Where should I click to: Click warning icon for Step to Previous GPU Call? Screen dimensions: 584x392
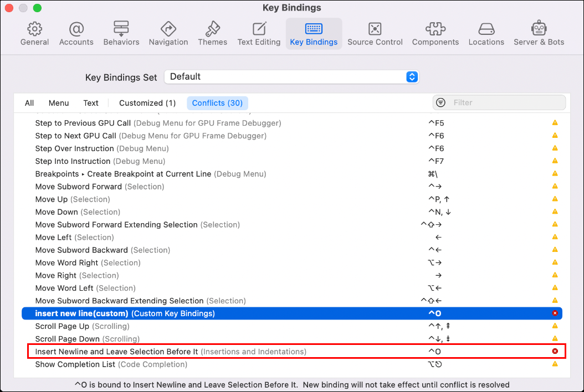pos(555,123)
